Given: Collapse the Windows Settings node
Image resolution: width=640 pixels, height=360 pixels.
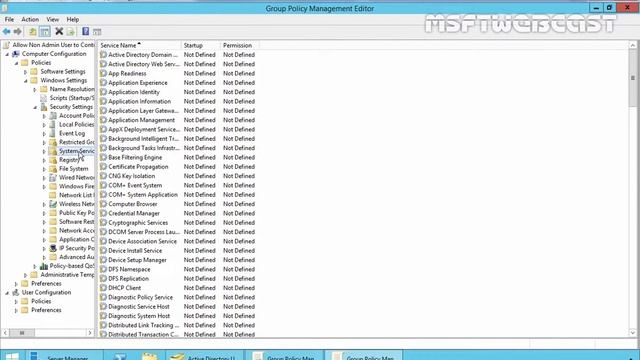Looking at the screenshot, I should 25,81.
